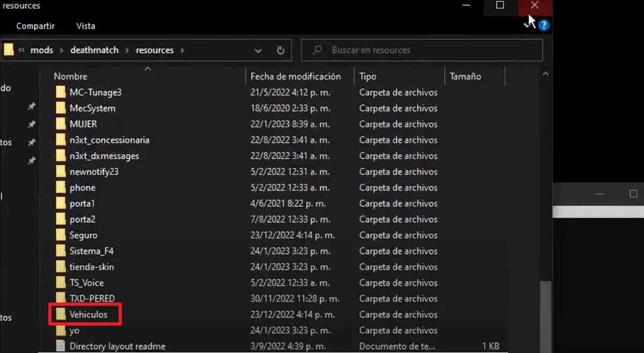Viewport: 644px width, 353px height.
Task: Select the phone folder icon
Action: [x=62, y=188]
